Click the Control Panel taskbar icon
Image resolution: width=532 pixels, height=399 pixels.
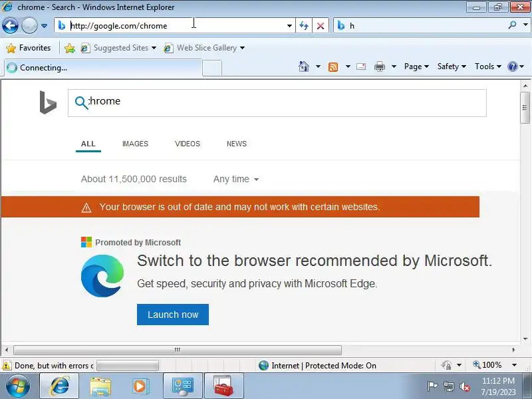tap(182, 386)
